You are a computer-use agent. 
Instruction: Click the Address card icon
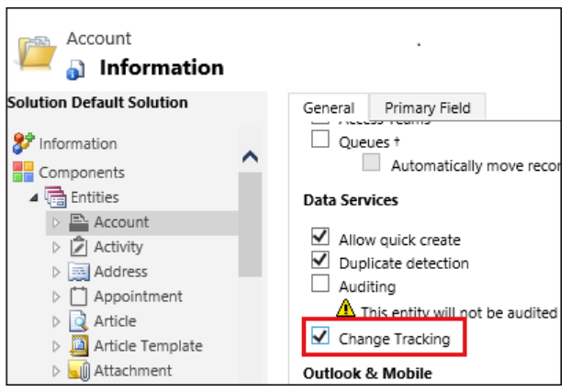[79, 272]
